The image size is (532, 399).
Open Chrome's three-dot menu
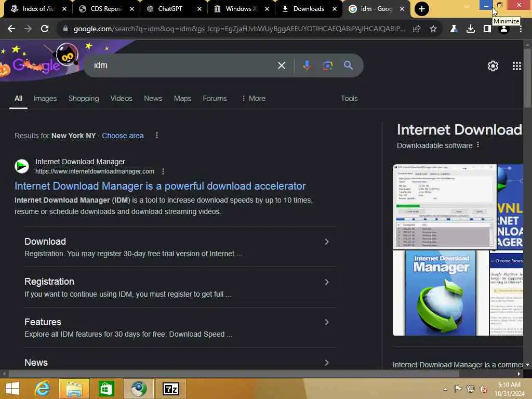[x=521, y=29]
